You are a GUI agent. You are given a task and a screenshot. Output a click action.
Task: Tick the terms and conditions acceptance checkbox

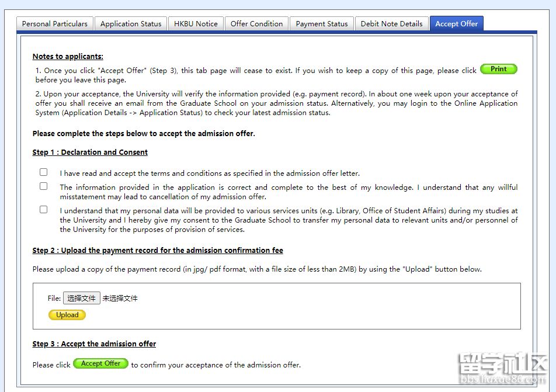44,172
